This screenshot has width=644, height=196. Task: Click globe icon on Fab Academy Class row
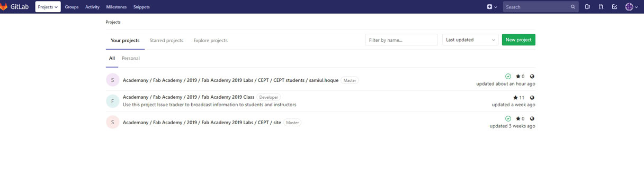[x=532, y=98]
